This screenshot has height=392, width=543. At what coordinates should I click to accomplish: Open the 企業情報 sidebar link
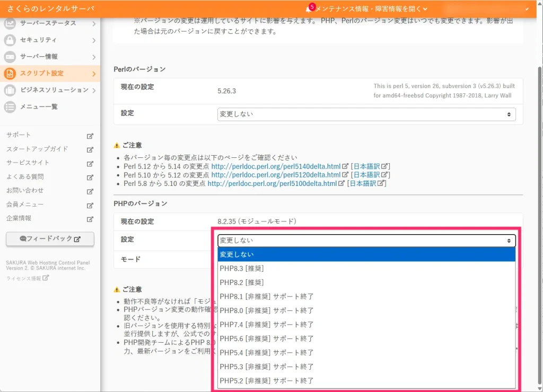point(19,218)
